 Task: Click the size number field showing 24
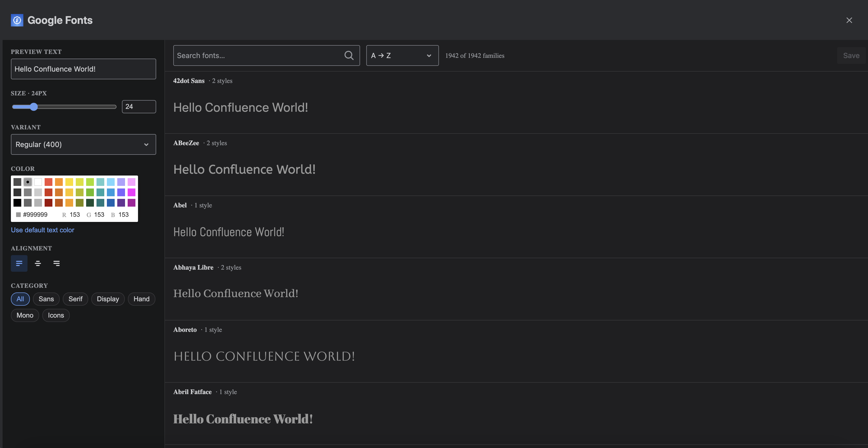pyautogui.click(x=139, y=107)
